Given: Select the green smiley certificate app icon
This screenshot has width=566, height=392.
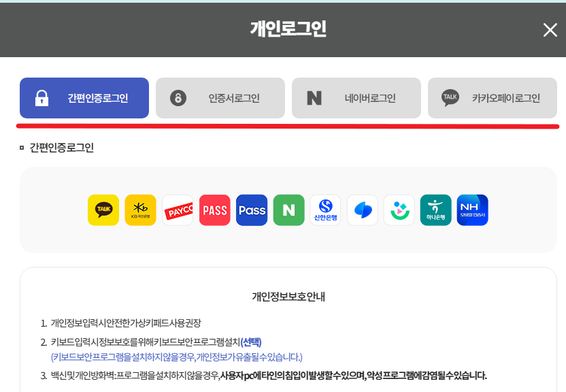Looking at the screenshot, I should pos(399,210).
